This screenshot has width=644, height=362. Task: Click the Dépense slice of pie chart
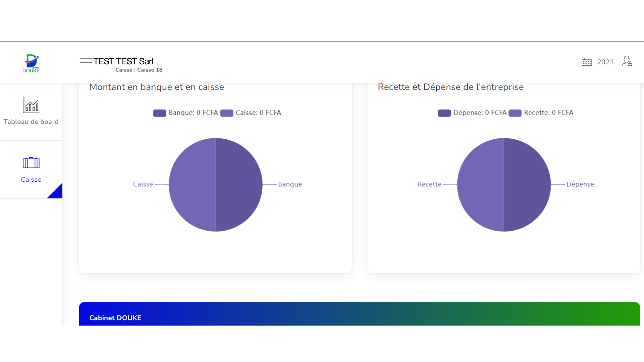click(527, 185)
